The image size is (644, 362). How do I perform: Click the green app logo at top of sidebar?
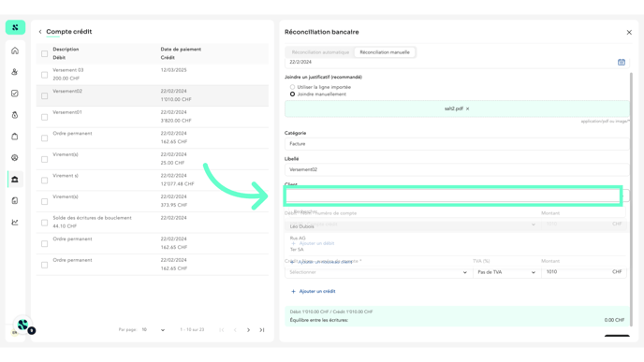[x=15, y=27]
